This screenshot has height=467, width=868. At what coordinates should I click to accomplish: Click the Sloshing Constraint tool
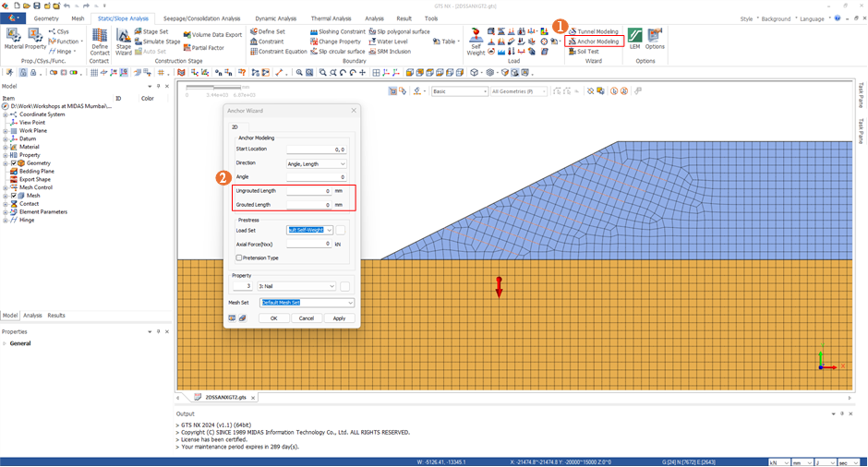[338, 31]
